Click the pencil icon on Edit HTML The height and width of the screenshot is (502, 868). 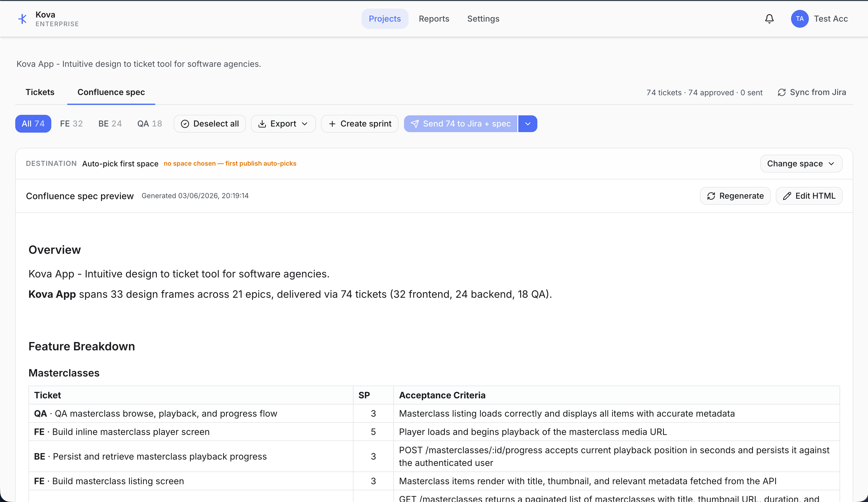(787, 196)
